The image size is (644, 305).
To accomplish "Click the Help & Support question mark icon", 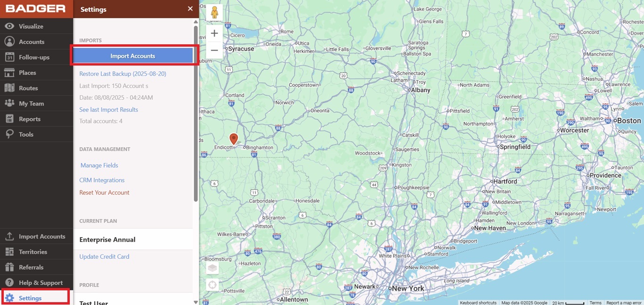I will 9,282.
